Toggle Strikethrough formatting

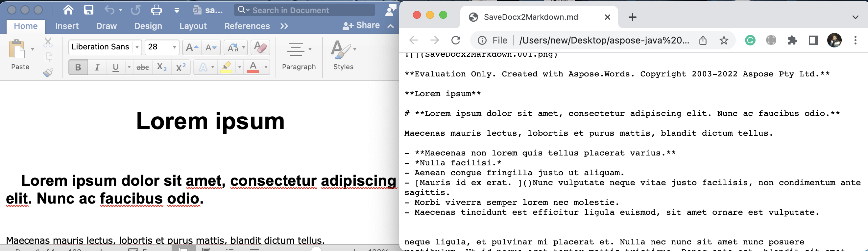click(143, 68)
